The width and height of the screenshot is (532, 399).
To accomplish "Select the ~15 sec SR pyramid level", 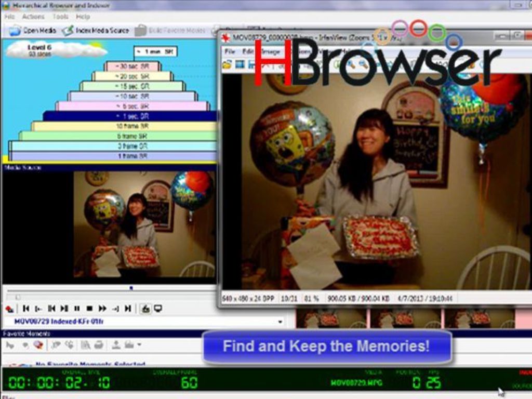I will coord(132,86).
